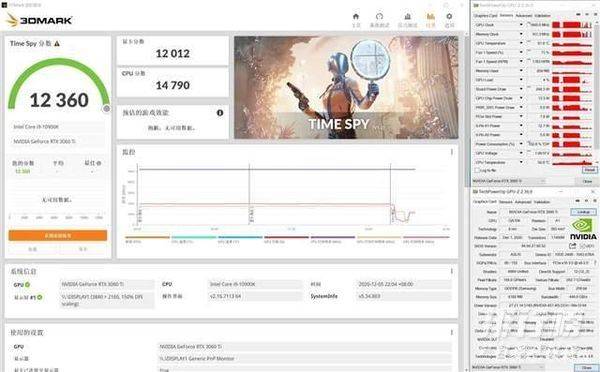Image resolution: width=600 pixels, height=372 pixels.
Task: Click the orange frame rate legend bar
Action: [147, 237]
